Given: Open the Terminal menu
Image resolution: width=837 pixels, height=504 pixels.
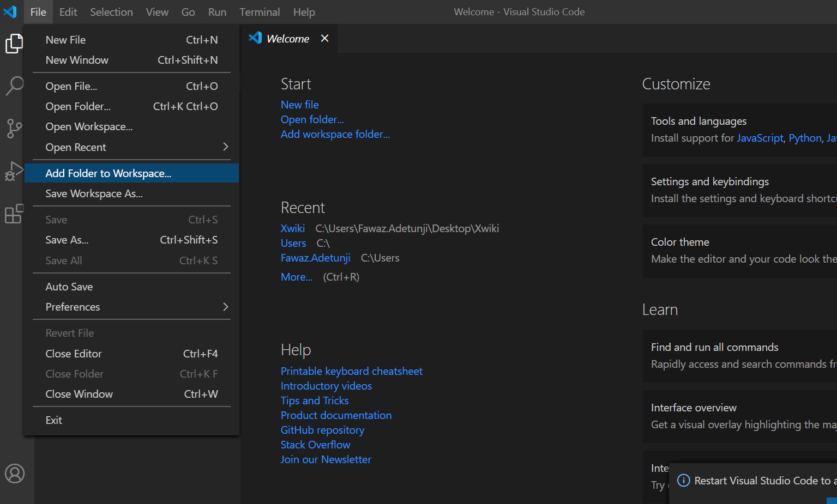Looking at the screenshot, I should (260, 12).
